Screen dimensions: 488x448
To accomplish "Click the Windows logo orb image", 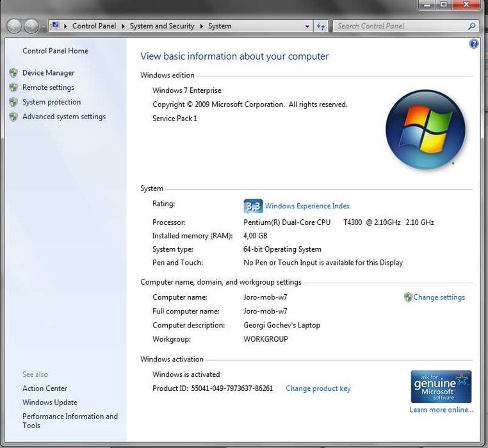I will click(x=425, y=129).
